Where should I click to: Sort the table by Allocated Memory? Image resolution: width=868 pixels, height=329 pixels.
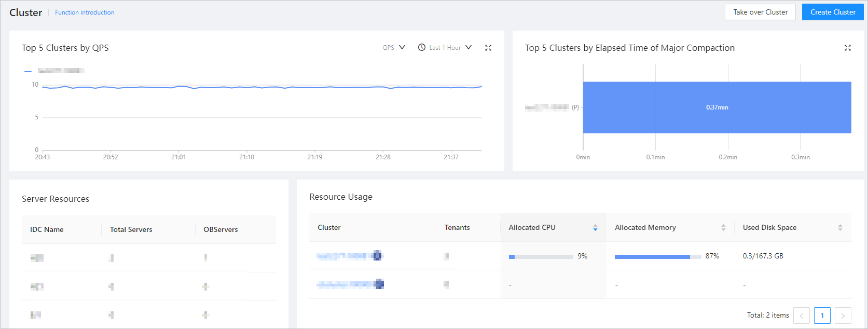tap(723, 228)
